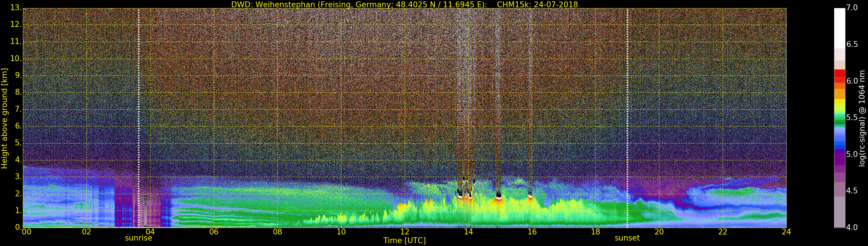Screen dimensions: 868x246
Task: Click the '6.' height axis tick label
Action: (x=19, y=126)
